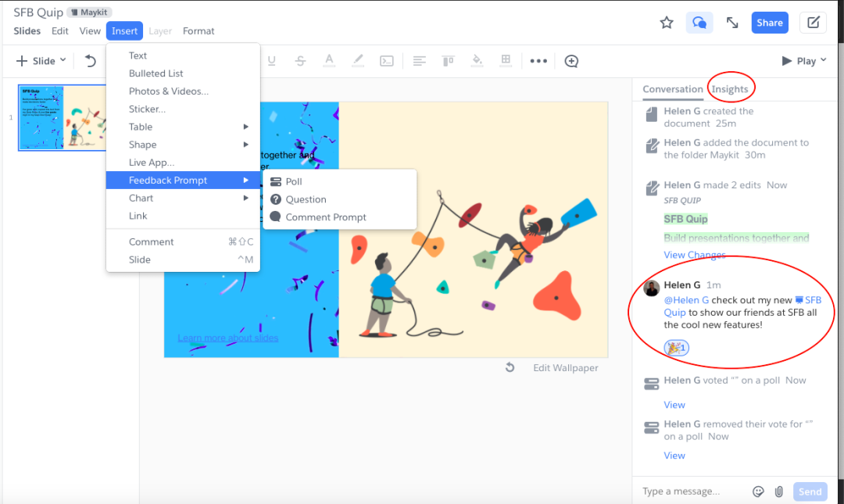Toggle the conversation pane chat icon

699,23
